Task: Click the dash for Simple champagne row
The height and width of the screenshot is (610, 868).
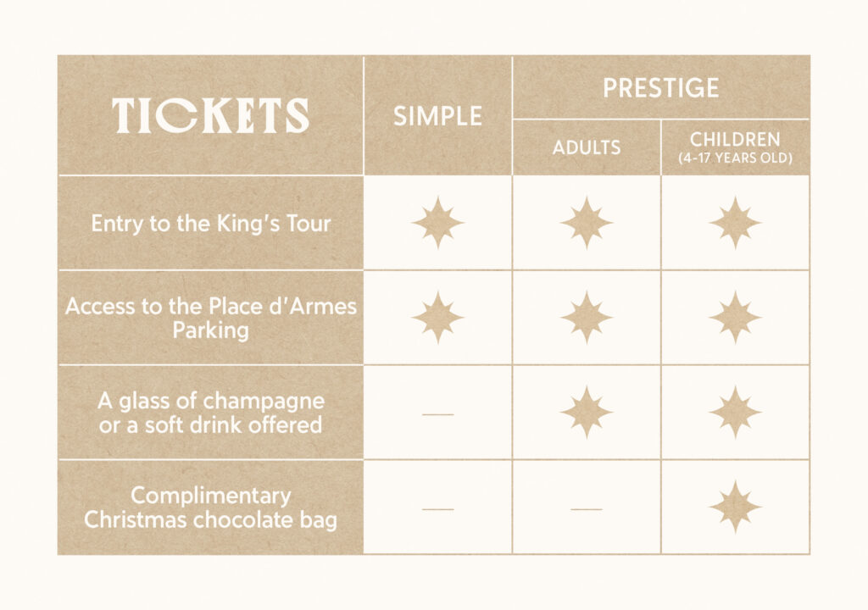Action: point(437,414)
